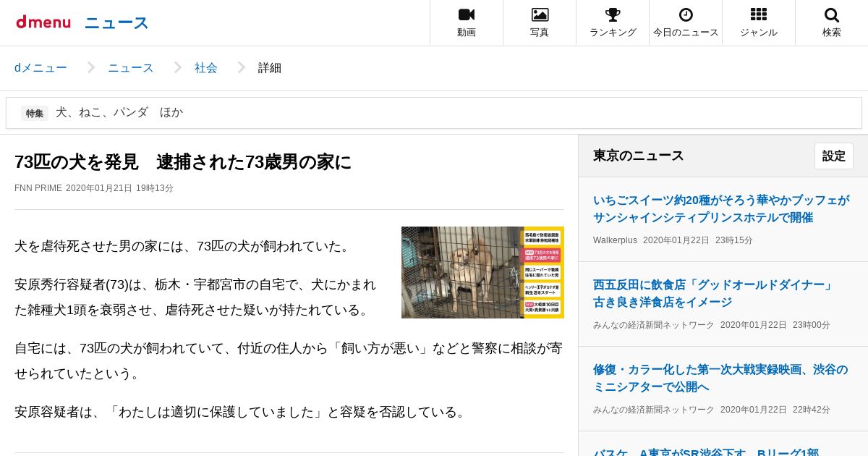Open the caged dogs article thumbnail
Image resolution: width=868 pixels, height=456 pixels.
click(482, 272)
